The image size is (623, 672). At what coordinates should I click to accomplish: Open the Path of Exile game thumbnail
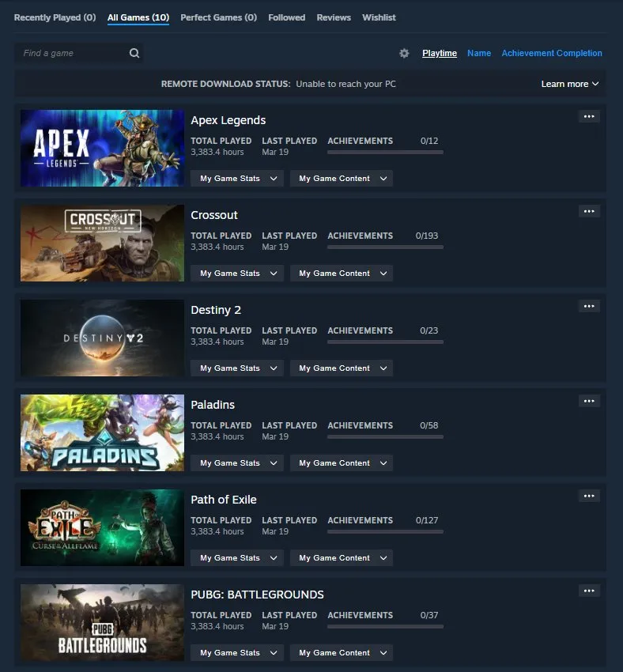[x=103, y=527]
